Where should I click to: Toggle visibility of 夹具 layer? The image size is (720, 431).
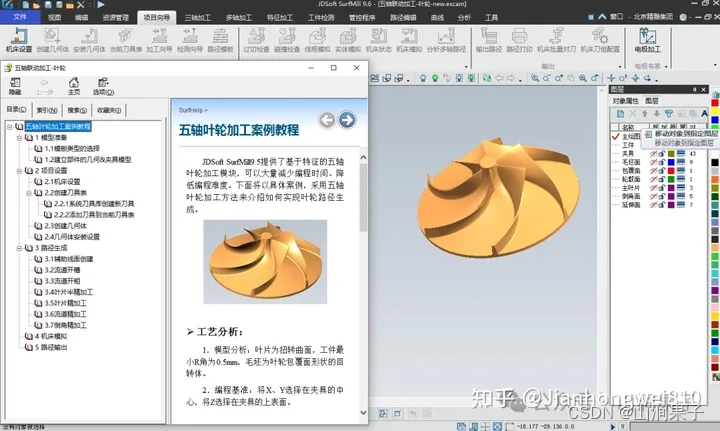[x=653, y=154]
